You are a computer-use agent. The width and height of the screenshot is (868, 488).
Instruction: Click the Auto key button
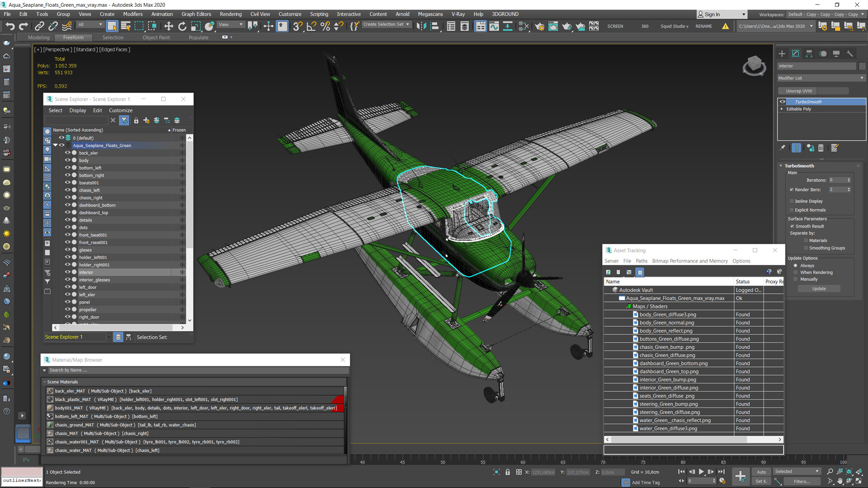click(x=761, y=472)
